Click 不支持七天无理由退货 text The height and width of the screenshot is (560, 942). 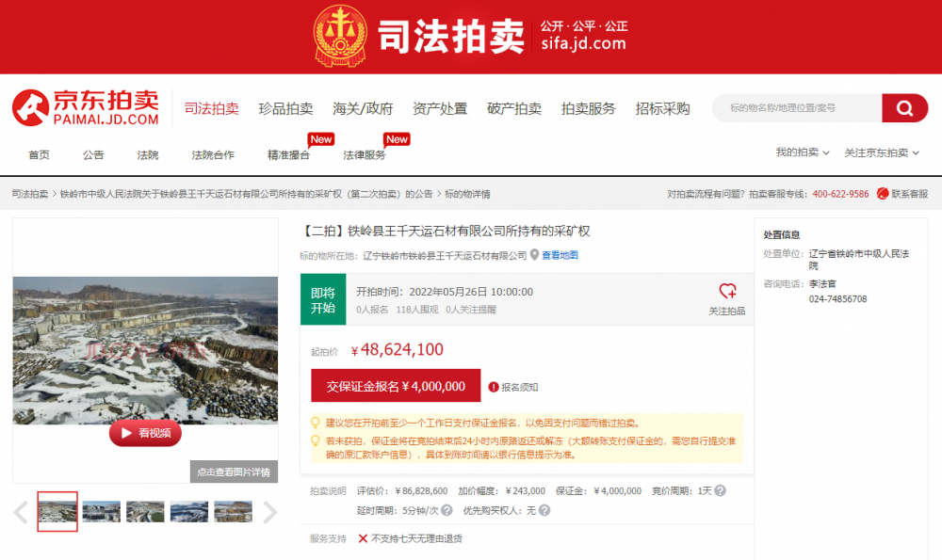(x=417, y=538)
